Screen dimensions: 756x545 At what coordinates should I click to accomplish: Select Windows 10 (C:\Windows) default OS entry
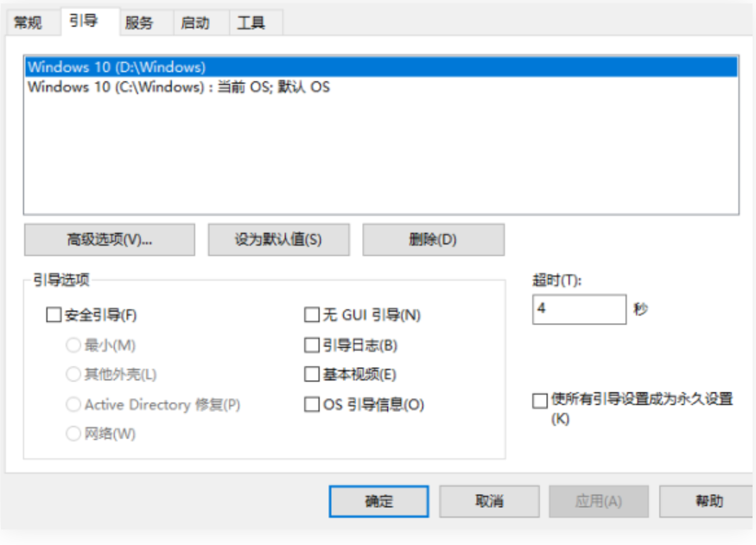[381, 87]
